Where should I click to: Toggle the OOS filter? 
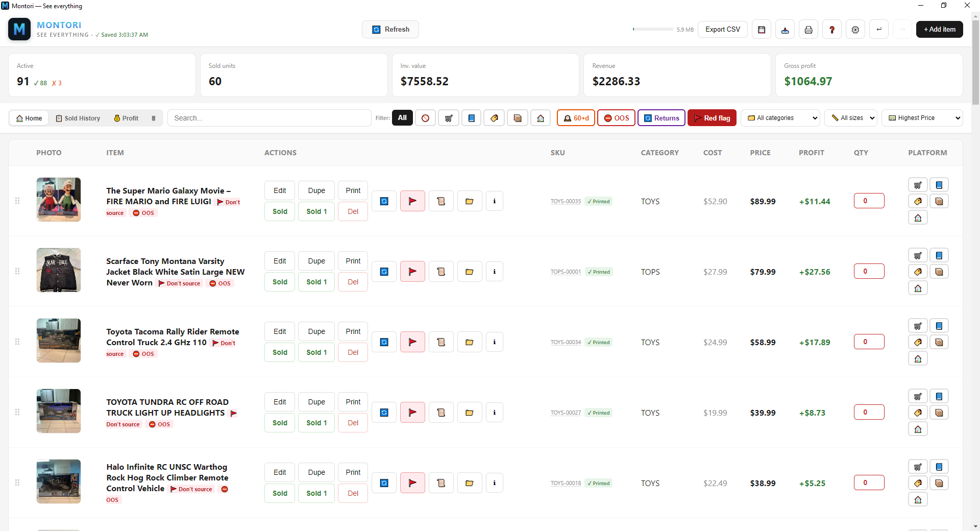point(616,118)
